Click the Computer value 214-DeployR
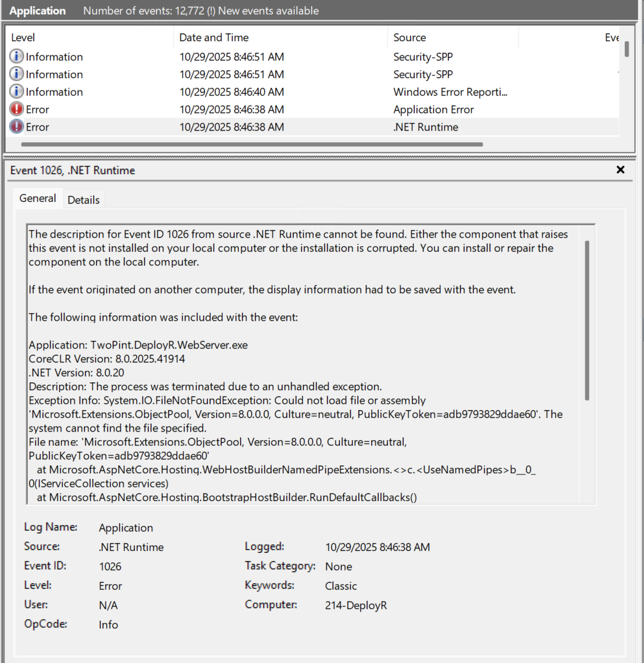Viewport: 644px width, 663px height. click(x=356, y=605)
